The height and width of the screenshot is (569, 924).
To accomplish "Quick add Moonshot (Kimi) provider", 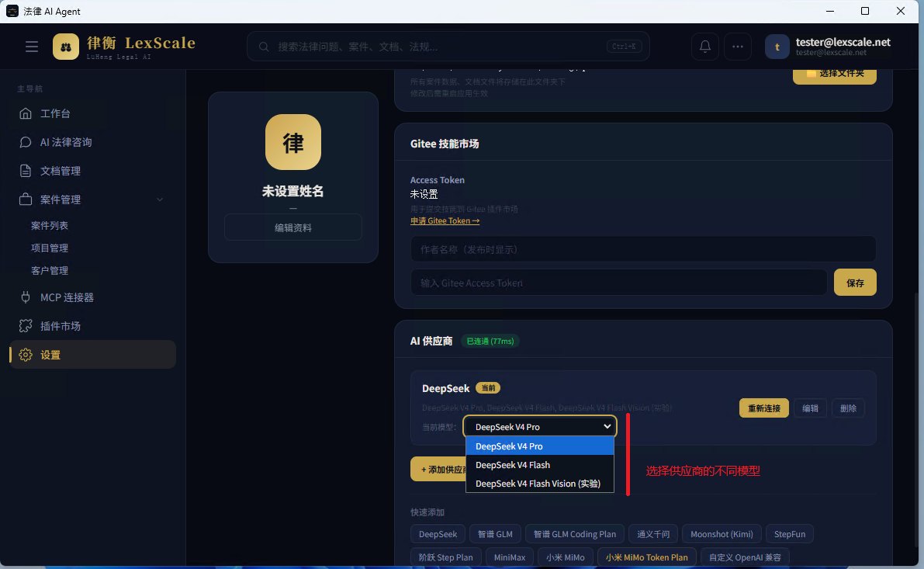I will tap(722, 534).
